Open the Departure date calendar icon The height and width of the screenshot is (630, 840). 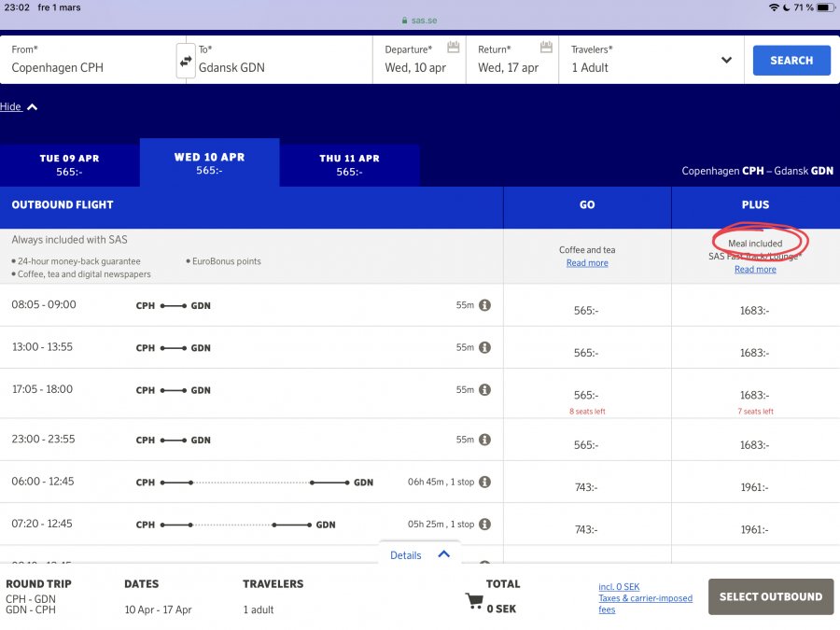pos(454,48)
